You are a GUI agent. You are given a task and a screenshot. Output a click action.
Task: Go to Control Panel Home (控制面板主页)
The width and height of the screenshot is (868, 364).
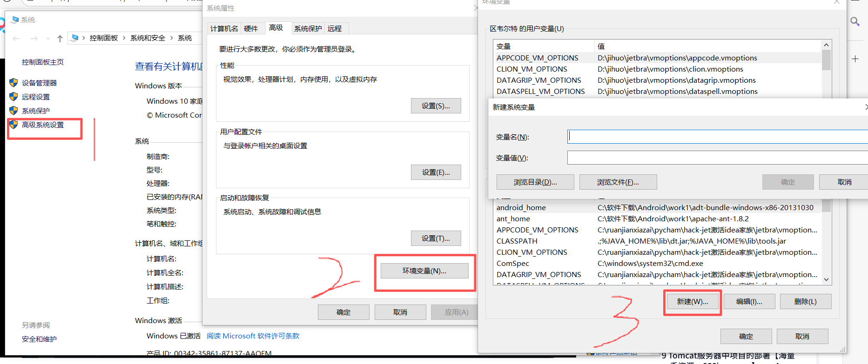pyautogui.click(x=43, y=62)
